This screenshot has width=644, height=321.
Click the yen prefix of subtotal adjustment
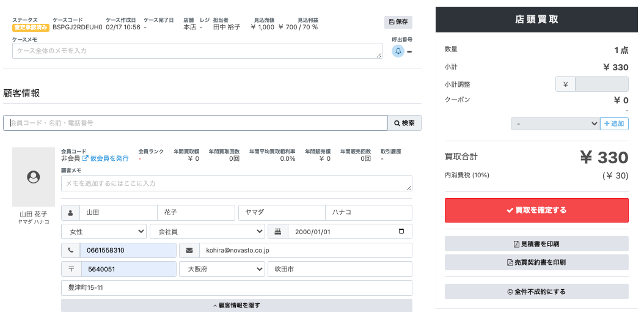566,84
